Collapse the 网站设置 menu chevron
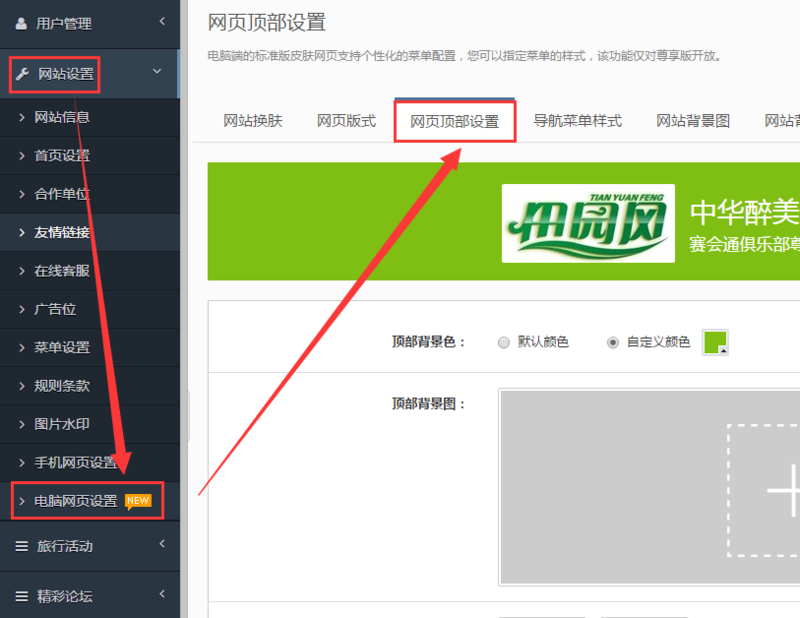 pyautogui.click(x=157, y=72)
